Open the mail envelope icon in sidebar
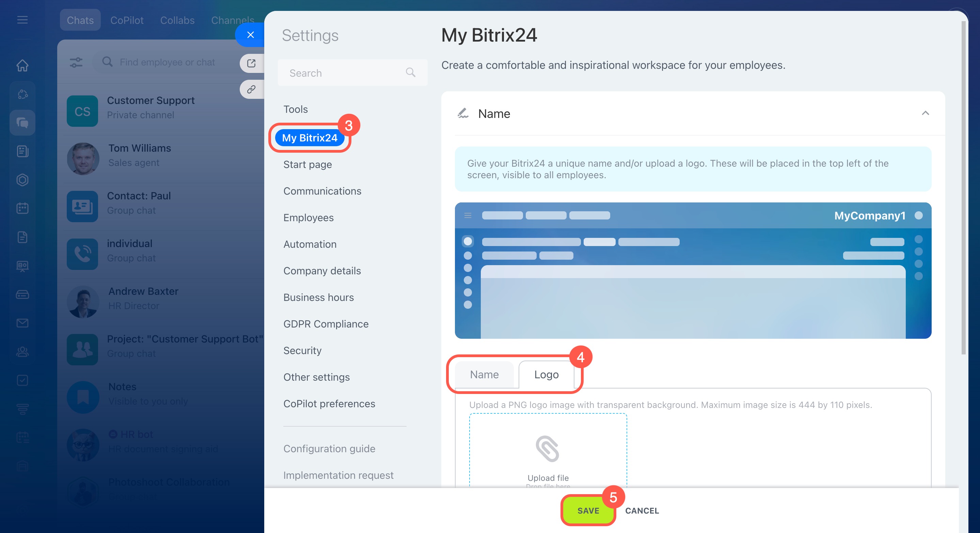The image size is (980, 533). pyautogui.click(x=22, y=323)
